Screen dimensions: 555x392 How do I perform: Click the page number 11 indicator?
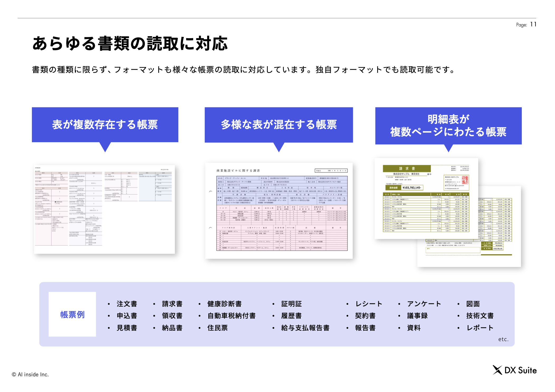point(533,24)
